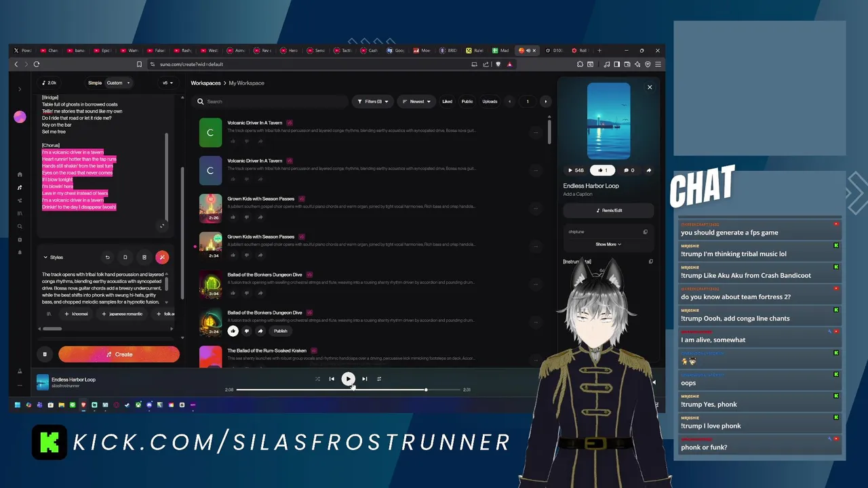Switch to the D100 browser tab
The width and height of the screenshot is (868, 488).
(553, 50)
